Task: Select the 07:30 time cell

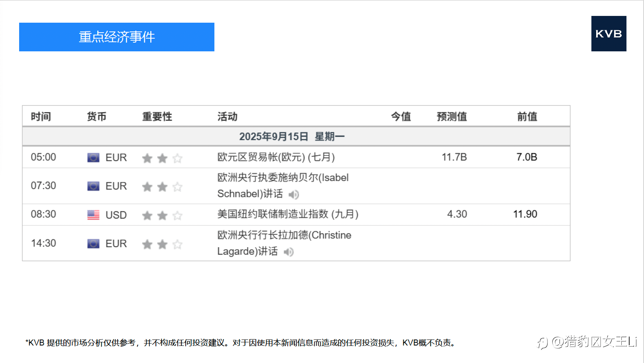Action: 43,186
